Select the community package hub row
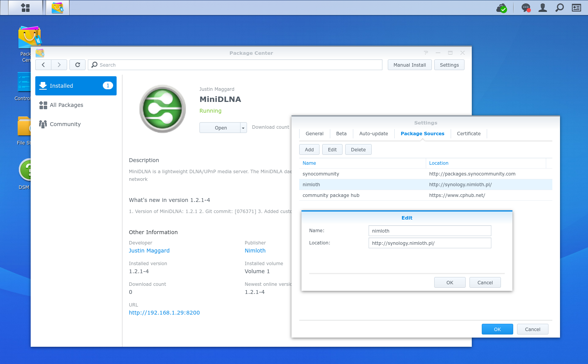The height and width of the screenshot is (364, 588). tap(426, 195)
